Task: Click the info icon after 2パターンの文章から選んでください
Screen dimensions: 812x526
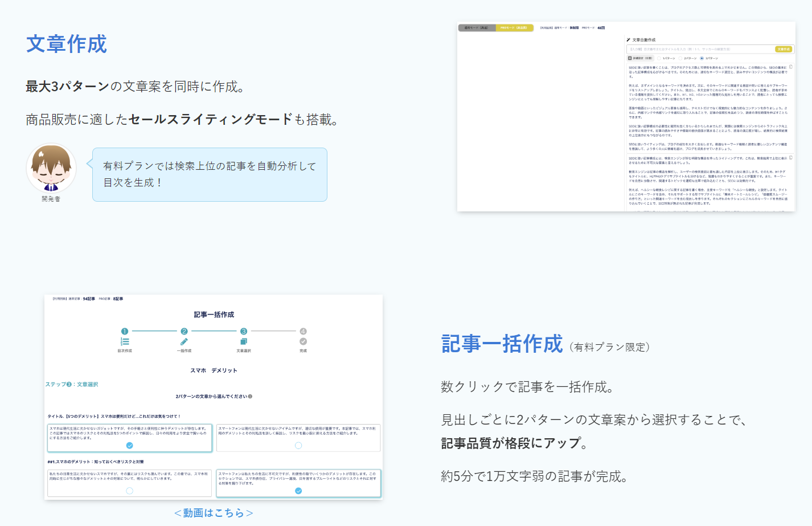Action: click(250, 396)
